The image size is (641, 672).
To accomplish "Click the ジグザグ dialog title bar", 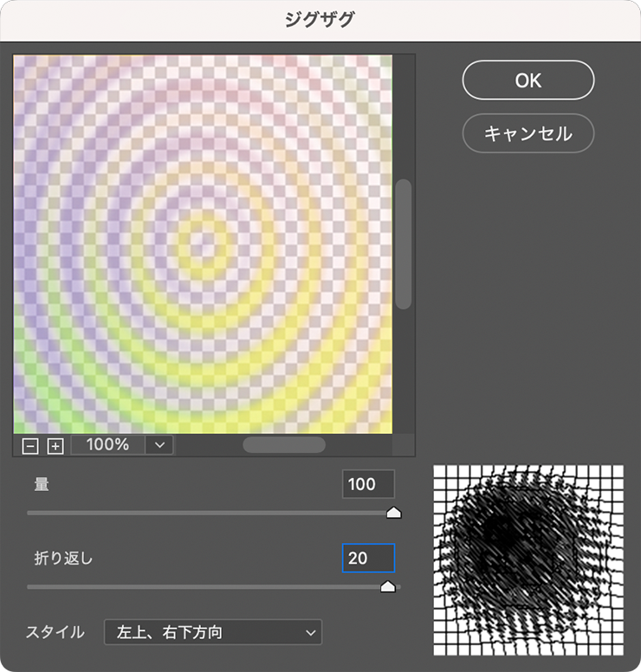I will tap(320, 20).
